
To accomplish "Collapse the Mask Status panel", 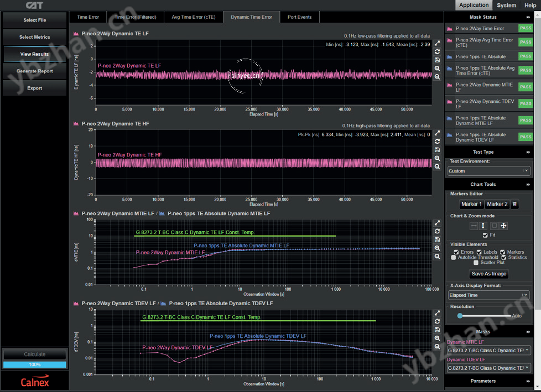I will 528,17.
